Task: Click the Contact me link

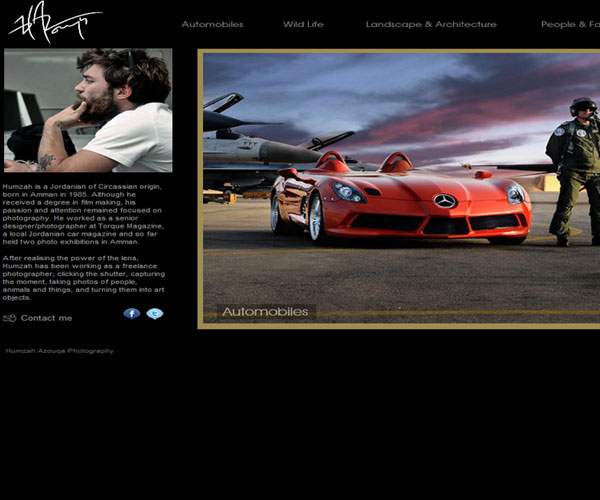Action: click(x=46, y=318)
